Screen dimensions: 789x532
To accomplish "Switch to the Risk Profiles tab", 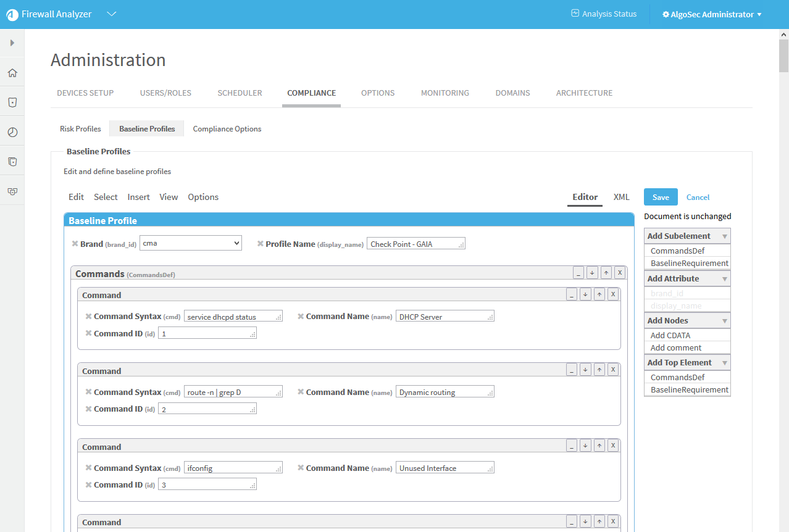I will 80,129.
